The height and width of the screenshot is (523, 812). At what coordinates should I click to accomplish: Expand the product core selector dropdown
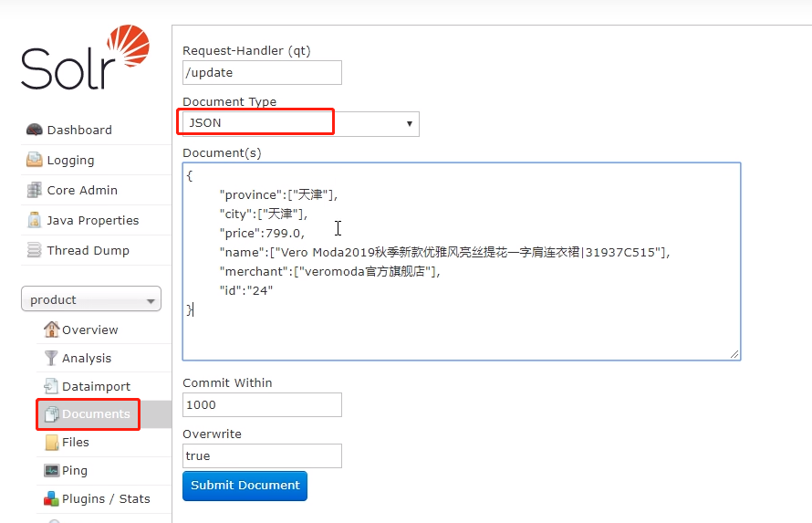[91, 299]
